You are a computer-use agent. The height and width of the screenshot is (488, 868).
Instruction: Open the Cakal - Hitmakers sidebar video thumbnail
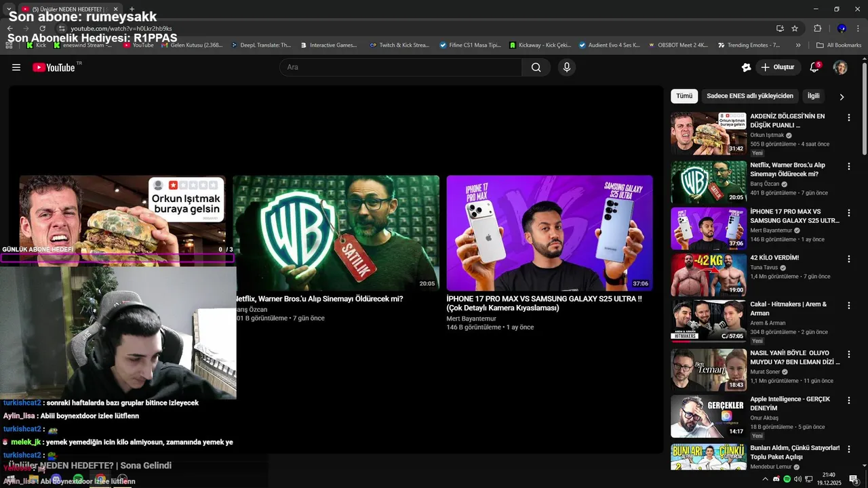[x=709, y=319]
